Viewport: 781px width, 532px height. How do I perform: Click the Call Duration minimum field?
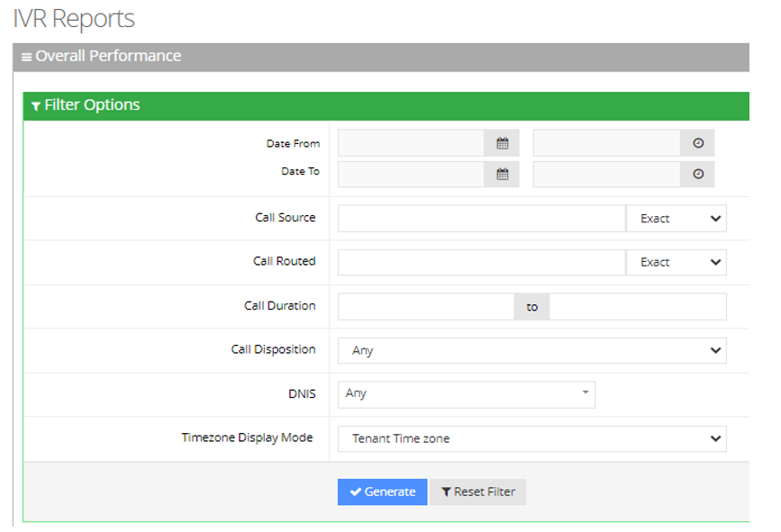click(x=425, y=306)
